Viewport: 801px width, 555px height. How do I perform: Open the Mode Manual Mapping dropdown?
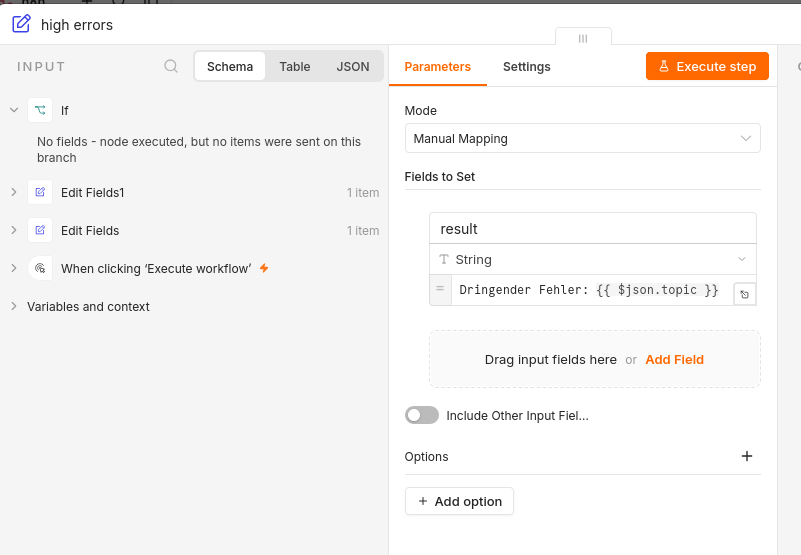coord(582,138)
